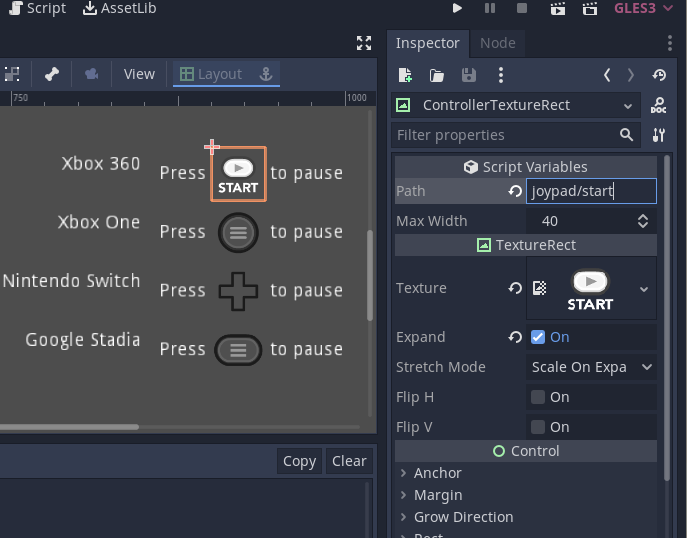Uncheck the Expand On checkbox
The width and height of the screenshot is (687, 538).
click(x=538, y=337)
